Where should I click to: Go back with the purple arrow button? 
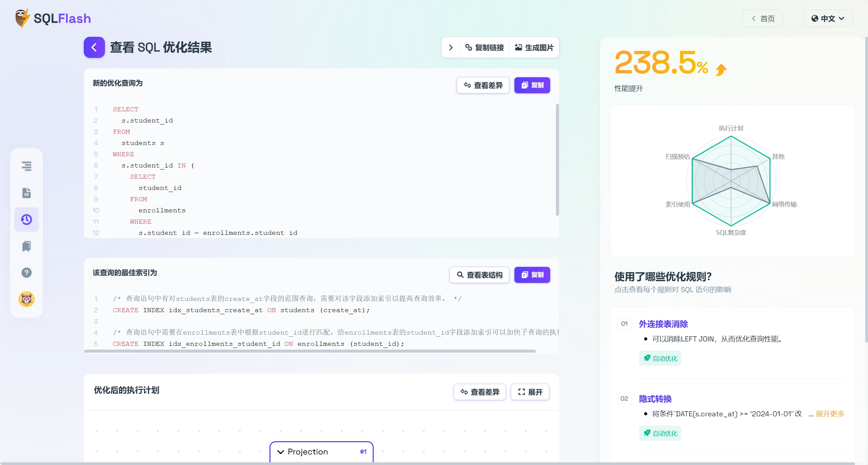tap(94, 47)
